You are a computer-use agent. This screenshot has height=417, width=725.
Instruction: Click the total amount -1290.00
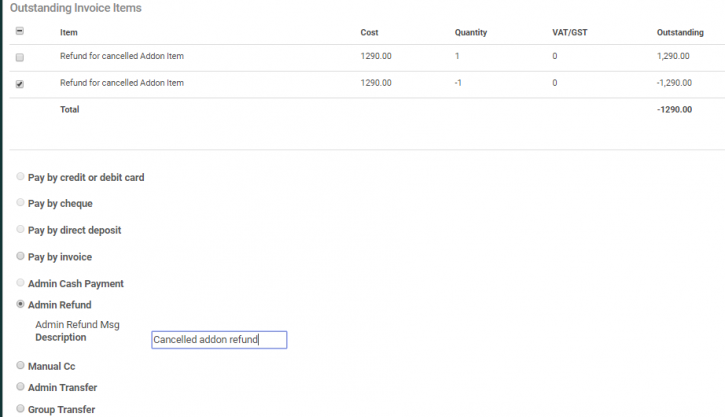click(x=674, y=110)
